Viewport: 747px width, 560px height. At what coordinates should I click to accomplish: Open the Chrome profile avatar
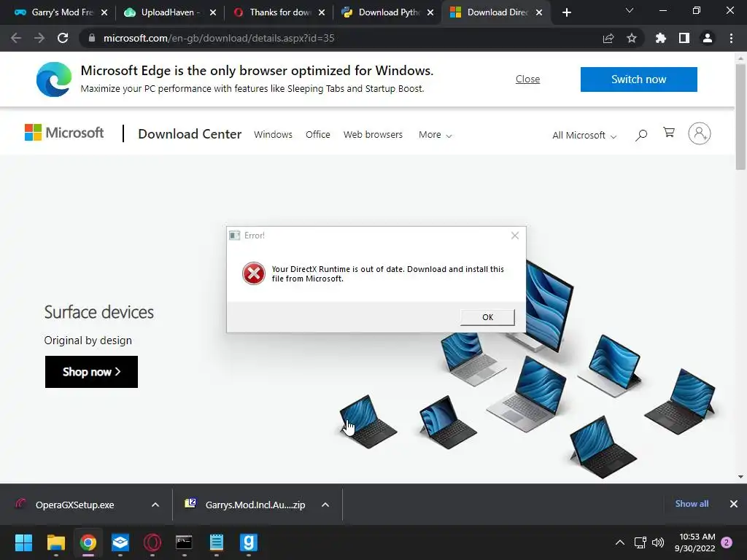708,38
